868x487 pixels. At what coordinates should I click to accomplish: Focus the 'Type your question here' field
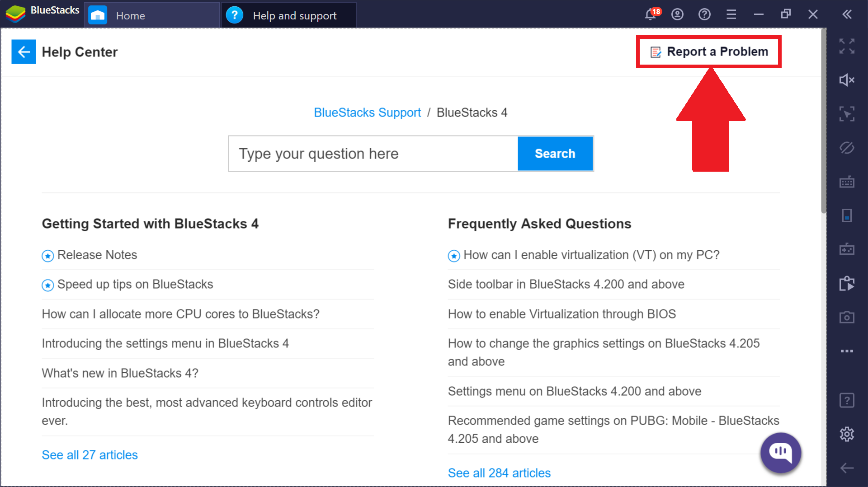(x=373, y=154)
